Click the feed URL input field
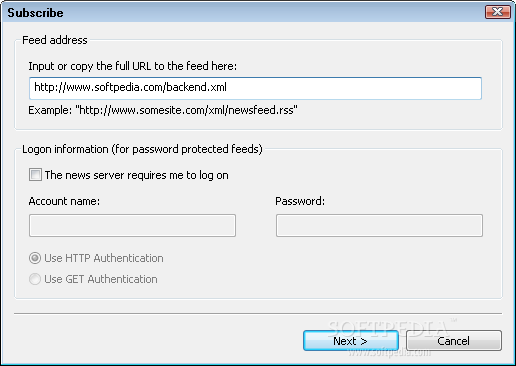 [x=255, y=88]
